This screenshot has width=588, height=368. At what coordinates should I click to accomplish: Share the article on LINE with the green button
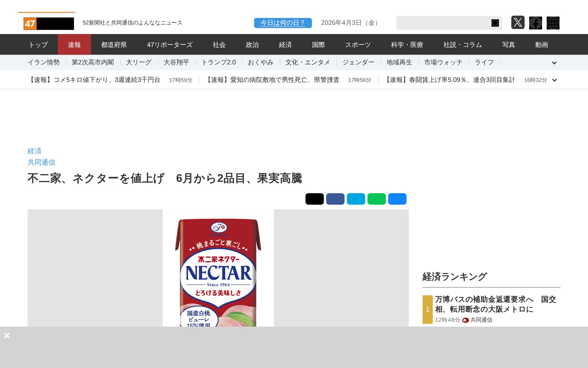[x=377, y=199]
